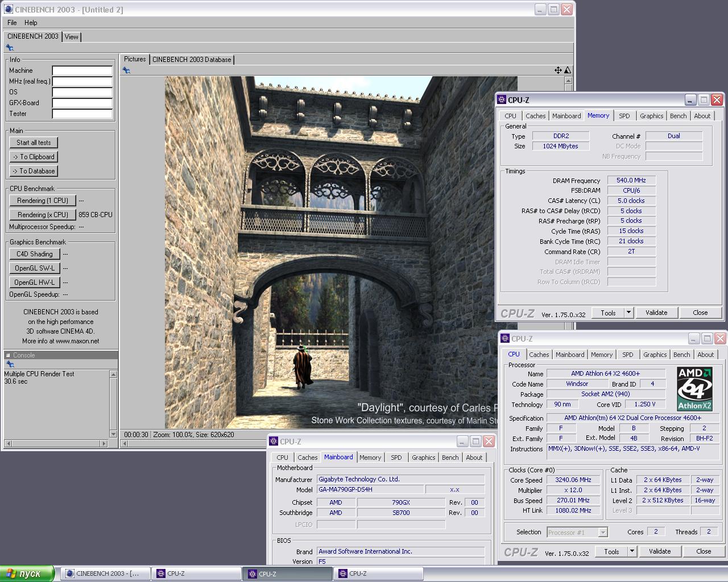728x582 pixels.
Task: Click the Console horizontal scrollbar left arrow
Action: tap(7, 443)
